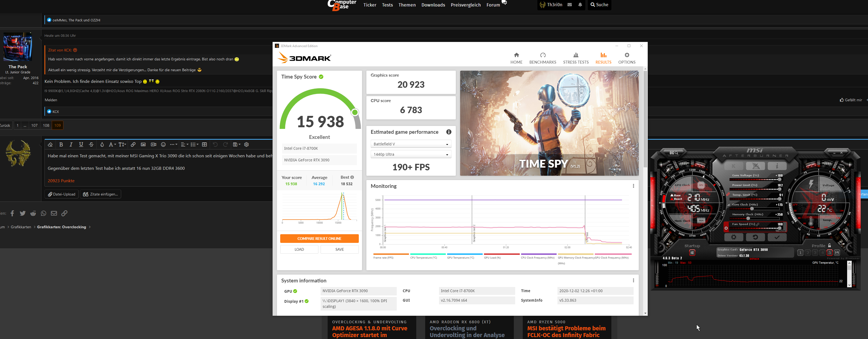The width and height of the screenshot is (868, 339).
Task: Select Afterburner profile slot 1
Action: (x=800, y=253)
